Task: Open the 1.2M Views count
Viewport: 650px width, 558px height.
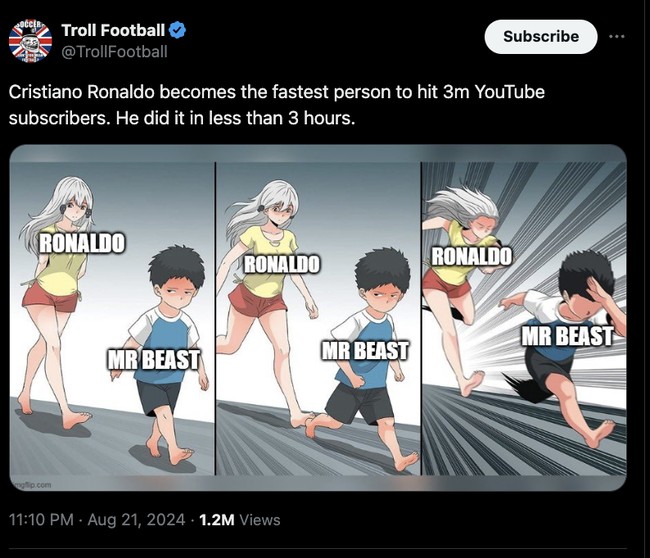Action: click(x=240, y=520)
